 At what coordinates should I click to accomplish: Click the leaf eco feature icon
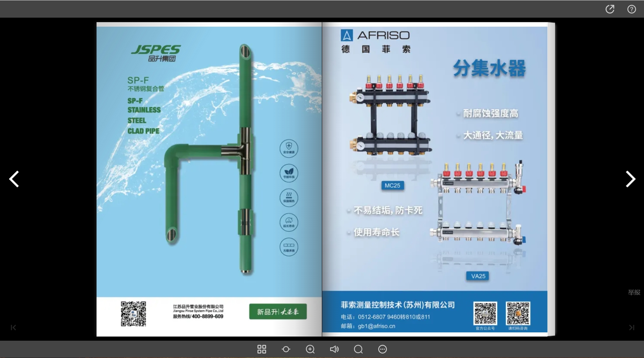coord(289,173)
